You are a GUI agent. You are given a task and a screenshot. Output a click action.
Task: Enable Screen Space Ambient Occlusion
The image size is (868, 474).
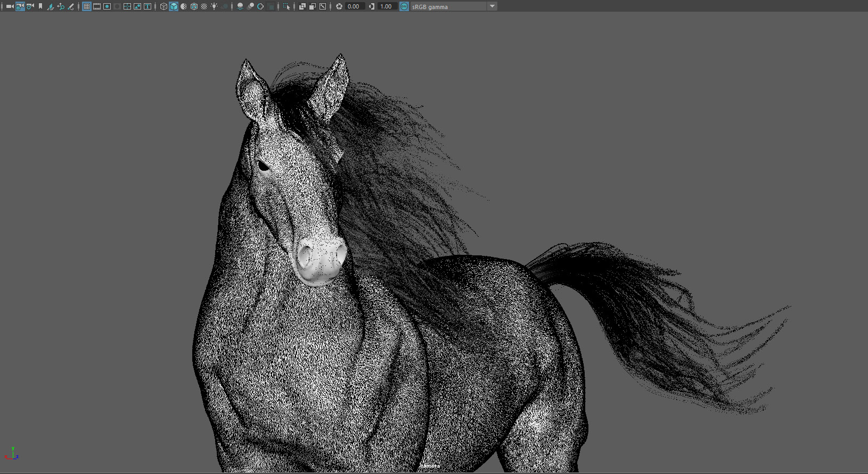(240, 6)
